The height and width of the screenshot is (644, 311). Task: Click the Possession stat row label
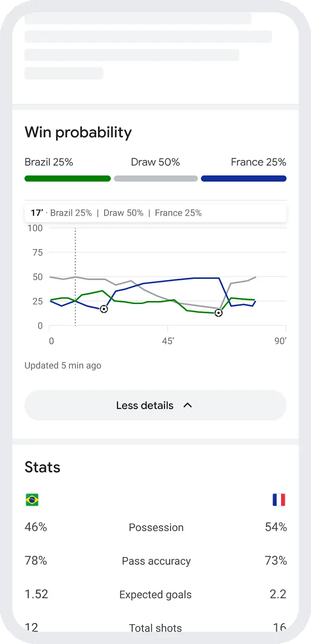click(x=156, y=527)
